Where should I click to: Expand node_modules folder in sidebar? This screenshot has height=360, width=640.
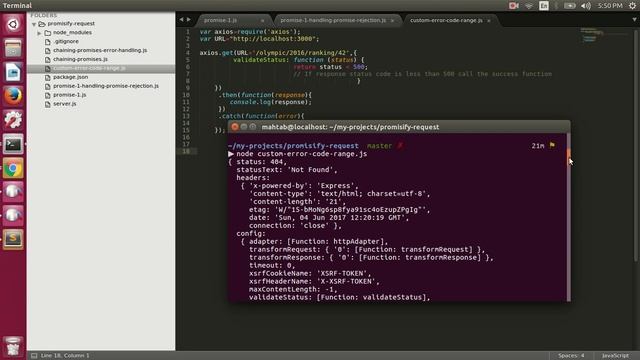tap(39, 33)
